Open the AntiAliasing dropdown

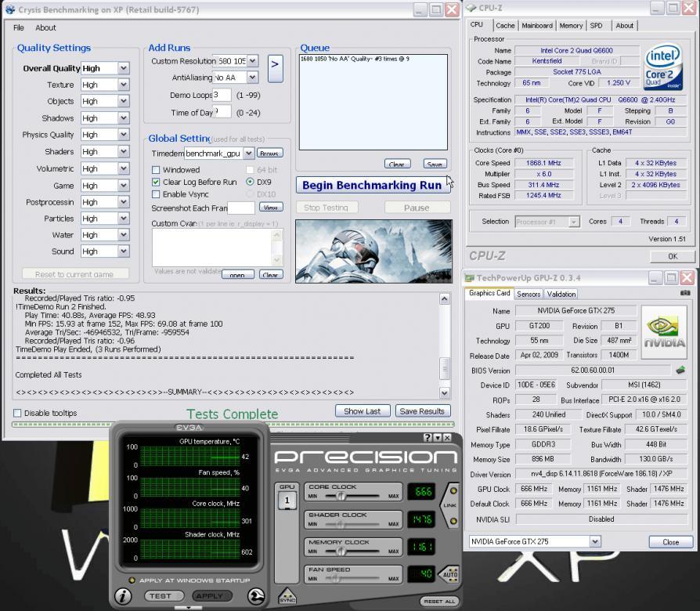tap(252, 78)
